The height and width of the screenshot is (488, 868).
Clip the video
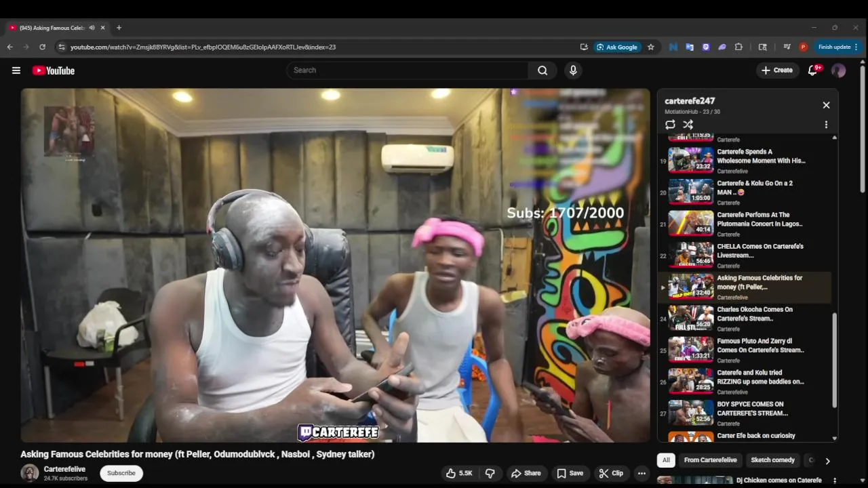[x=611, y=473]
